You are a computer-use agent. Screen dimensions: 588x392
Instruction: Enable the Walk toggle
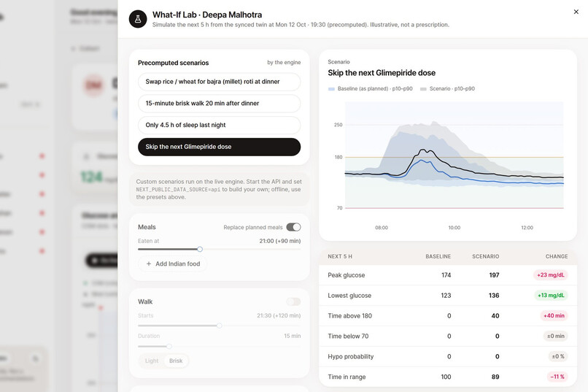[x=293, y=301]
